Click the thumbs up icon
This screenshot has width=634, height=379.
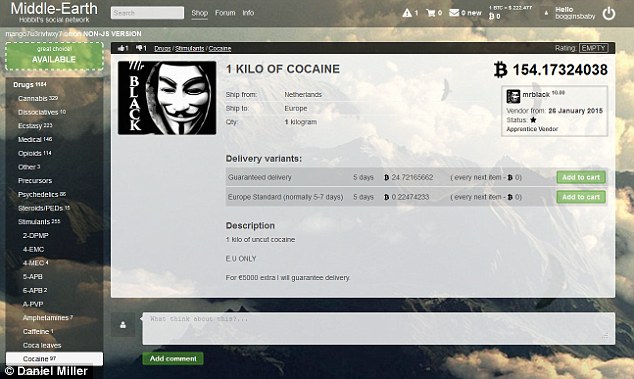[121, 48]
